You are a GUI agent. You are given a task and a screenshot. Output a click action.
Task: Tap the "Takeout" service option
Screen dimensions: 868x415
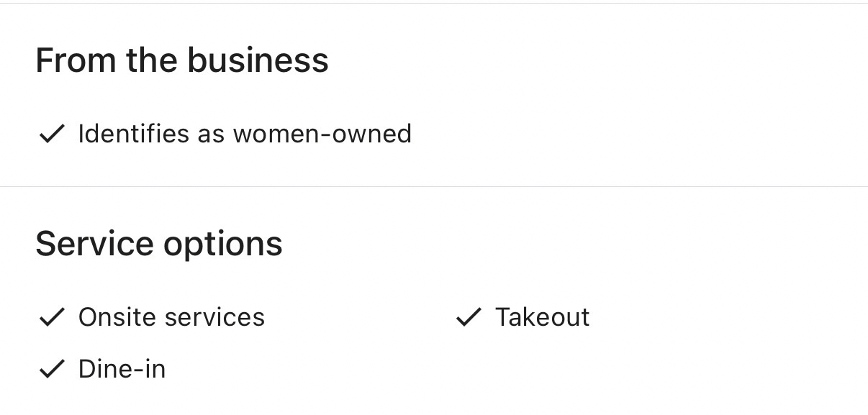click(x=542, y=317)
